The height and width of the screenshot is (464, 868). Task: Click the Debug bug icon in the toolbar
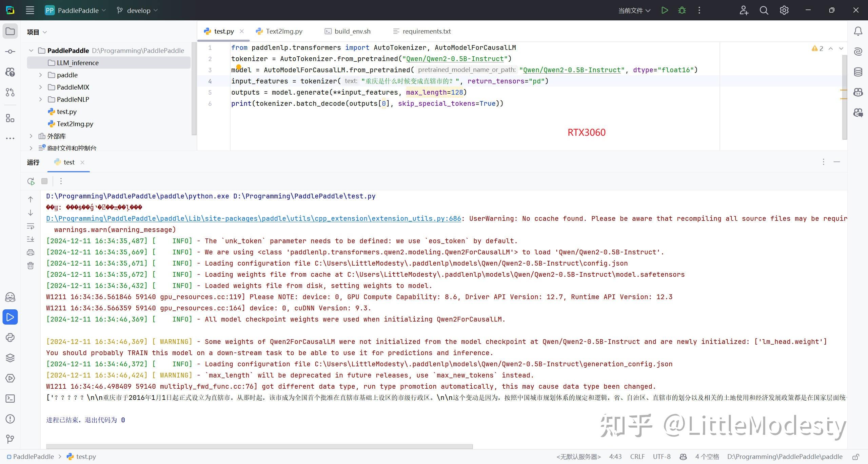(682, 10)
